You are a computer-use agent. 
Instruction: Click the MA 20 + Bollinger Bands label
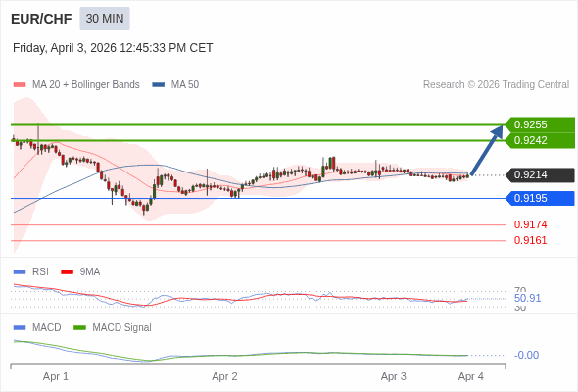click(86, 85)
